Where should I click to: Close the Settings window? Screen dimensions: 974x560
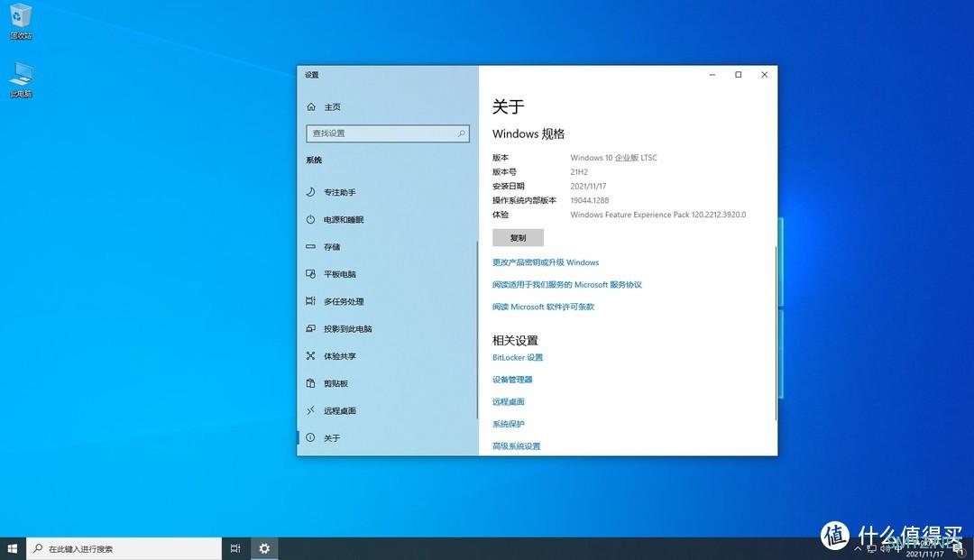765,75
